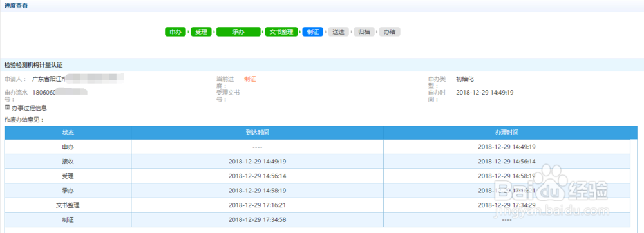
Task: Click arrival time 2018-12-29 14:56:14 in 受理 row
Action: pos(257,176)
